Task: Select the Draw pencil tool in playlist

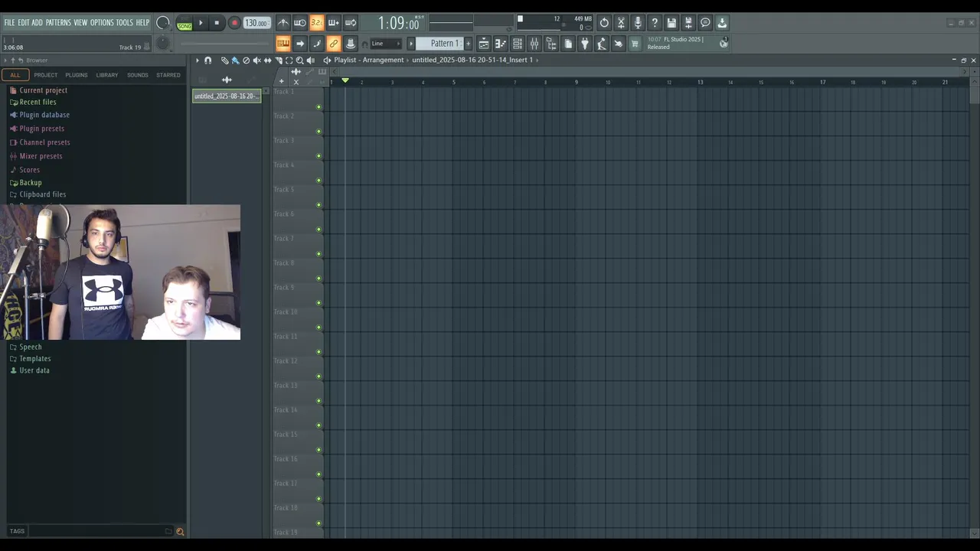Action: coord(224,60)
